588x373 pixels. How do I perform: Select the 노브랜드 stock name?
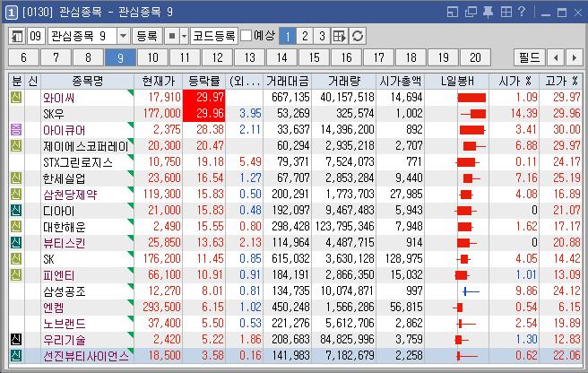point(65,324)
